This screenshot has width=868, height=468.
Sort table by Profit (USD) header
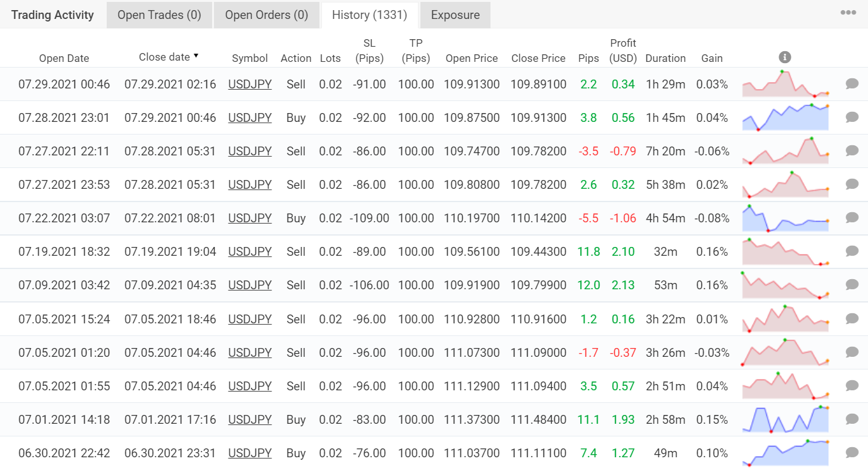click(623, 51)
